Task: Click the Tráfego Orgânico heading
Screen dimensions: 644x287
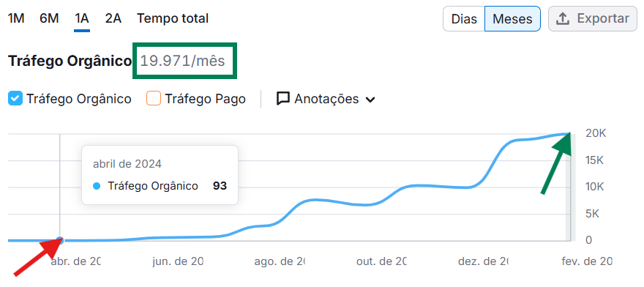Action: click(70, 61)
